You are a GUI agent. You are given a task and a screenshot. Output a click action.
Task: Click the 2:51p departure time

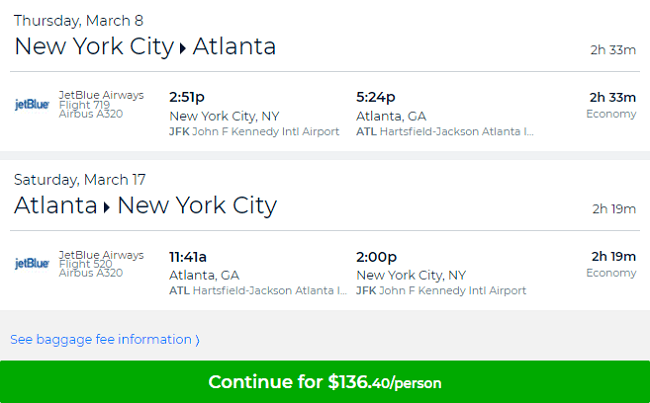point(187,97)
